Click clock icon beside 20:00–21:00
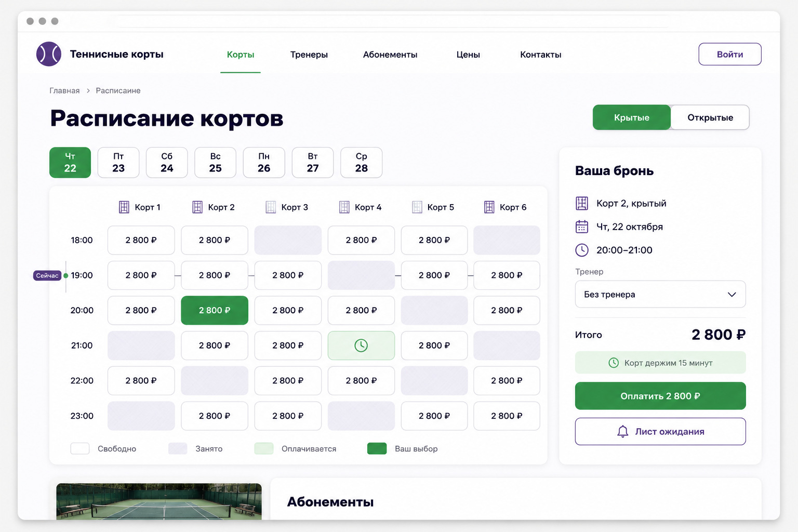Image resolution: width=798 pixels, height=532 pixels. coord(582,250)
